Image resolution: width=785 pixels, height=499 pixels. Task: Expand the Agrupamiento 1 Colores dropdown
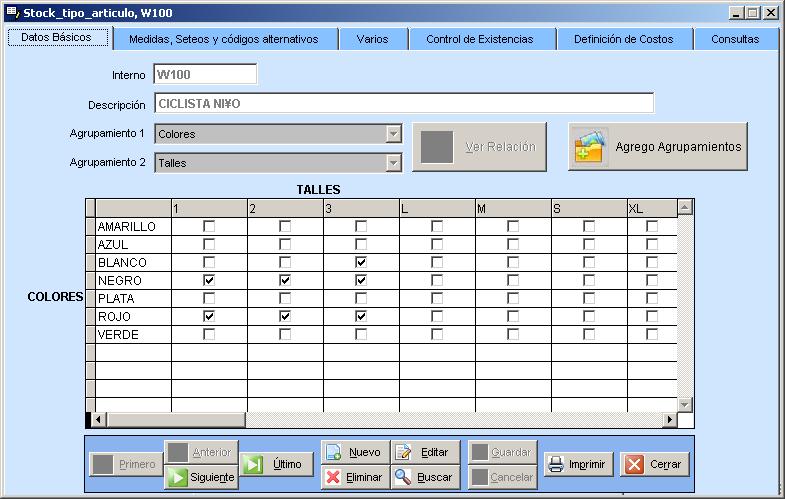(393, 134)
